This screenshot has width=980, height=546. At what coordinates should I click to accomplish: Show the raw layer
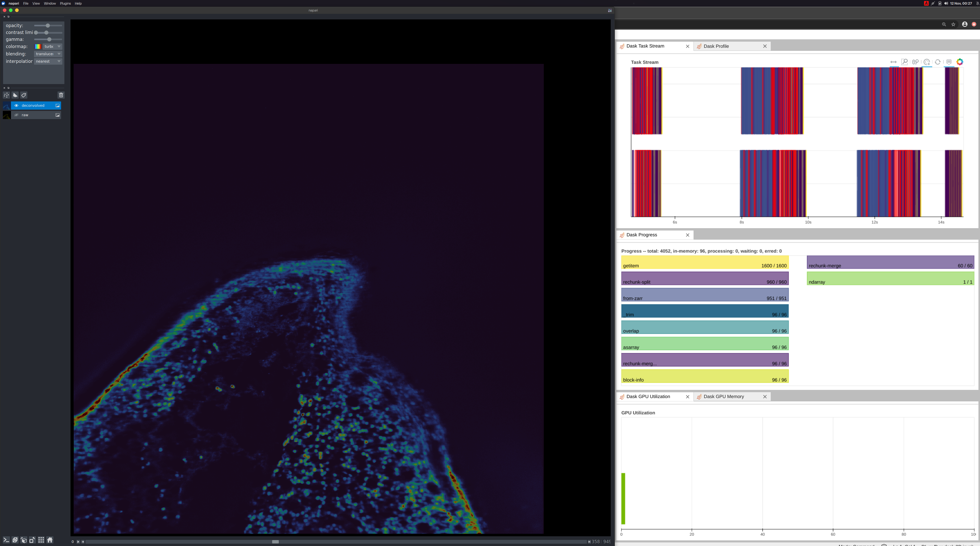(16, 115)
